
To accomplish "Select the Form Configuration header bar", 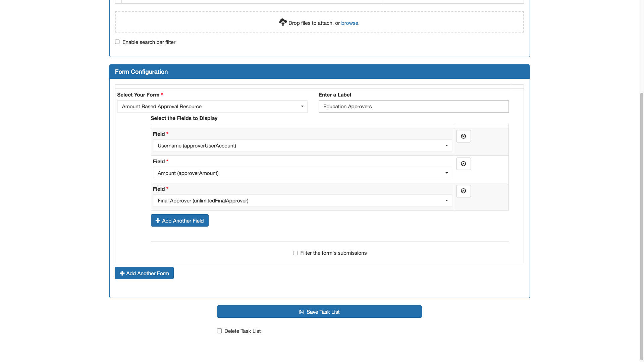I will [319, 71].
